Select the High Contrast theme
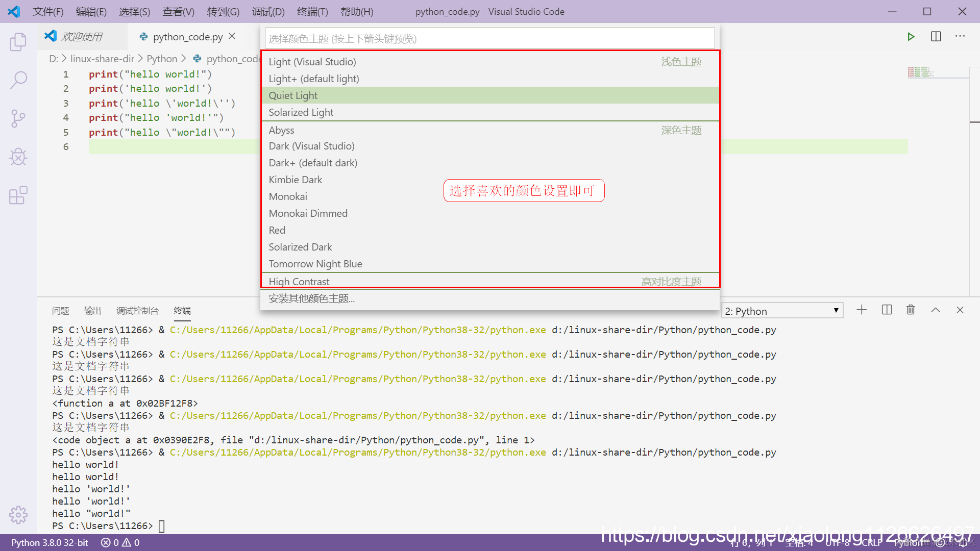Image resolution: width=980 pixels, height=551 pixels. (489, 281)
